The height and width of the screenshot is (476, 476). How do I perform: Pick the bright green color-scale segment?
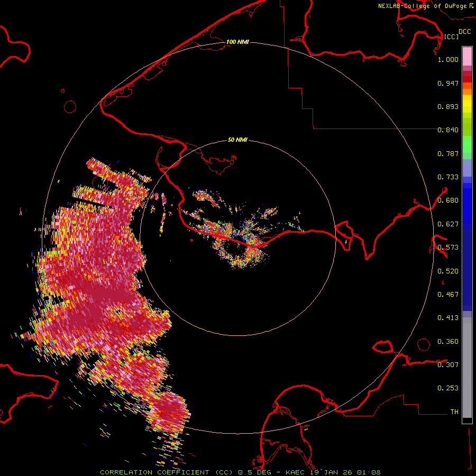467,144
